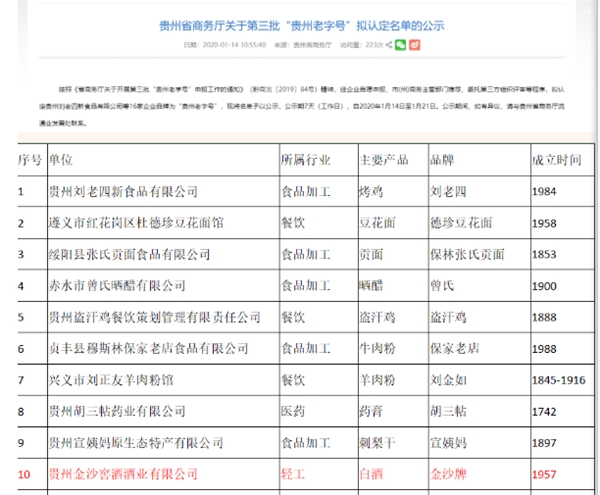Select the red year cell 1957
Viewport: 600px width, 495px height.
coord(562,474)
